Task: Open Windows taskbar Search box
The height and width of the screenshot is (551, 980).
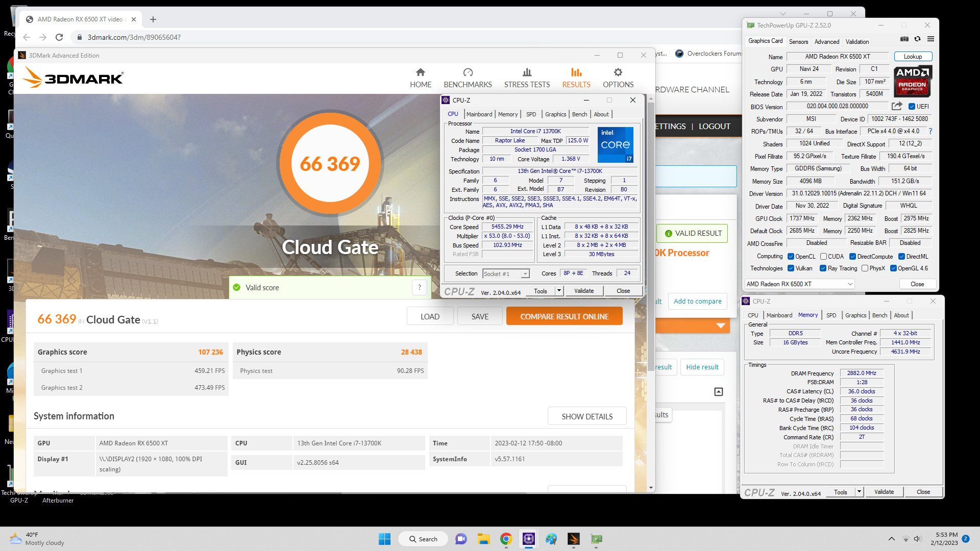Action: click(423, 539)
